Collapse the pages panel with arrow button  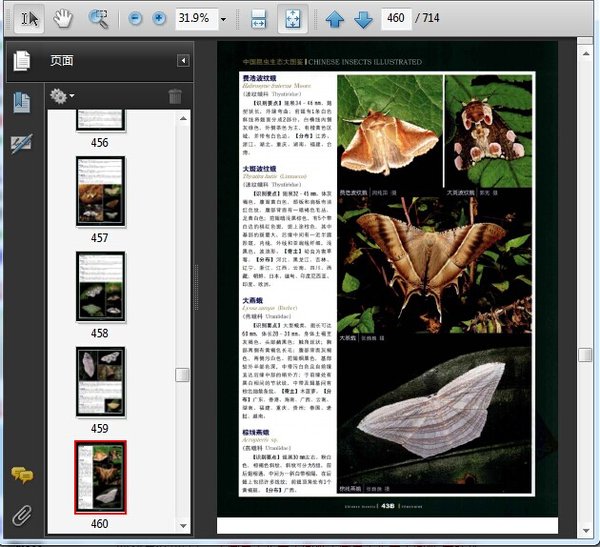[183, 61]
